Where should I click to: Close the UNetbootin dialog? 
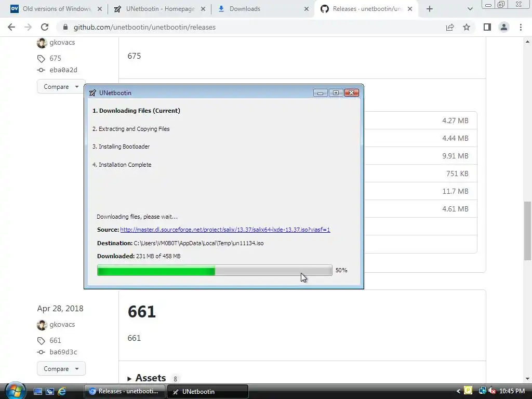pos(352,93)
